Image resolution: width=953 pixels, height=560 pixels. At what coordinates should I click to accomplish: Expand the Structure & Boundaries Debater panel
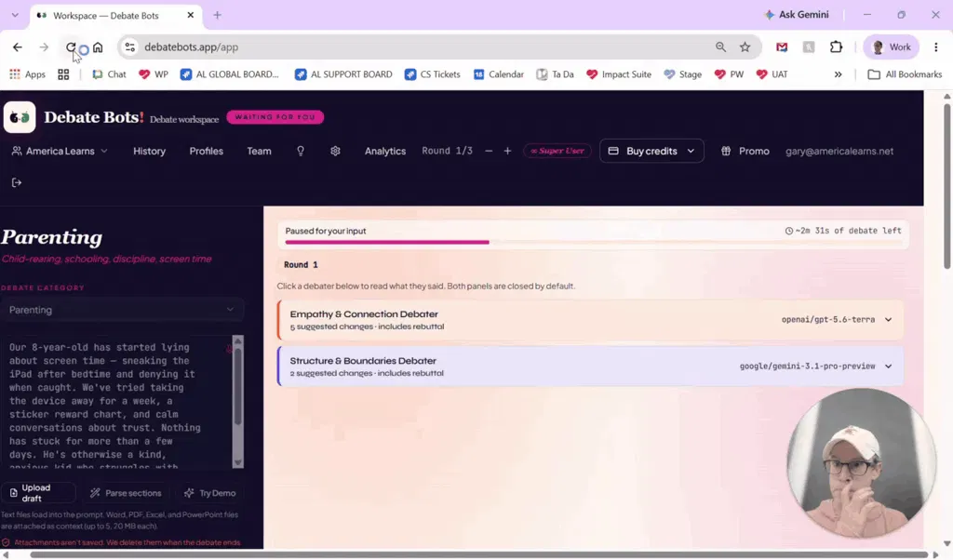coord(590,367)
